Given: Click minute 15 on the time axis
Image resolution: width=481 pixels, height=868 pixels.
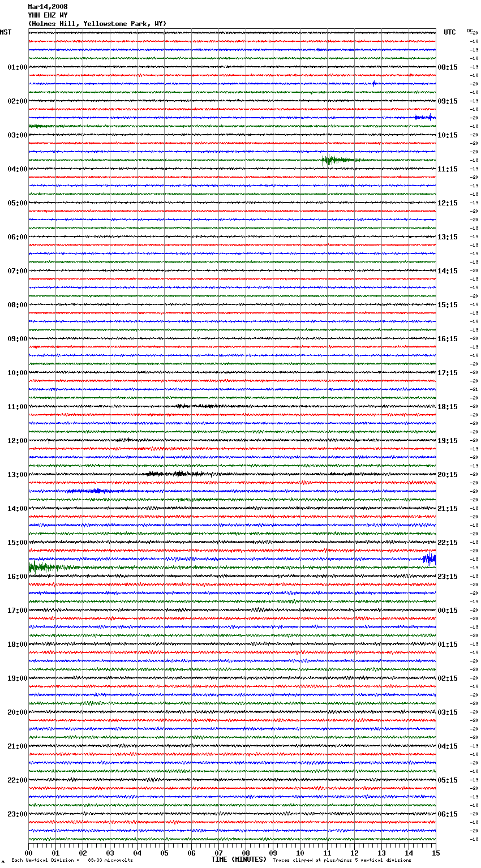Looking at the screenshot, I should [x=436, y=853].
